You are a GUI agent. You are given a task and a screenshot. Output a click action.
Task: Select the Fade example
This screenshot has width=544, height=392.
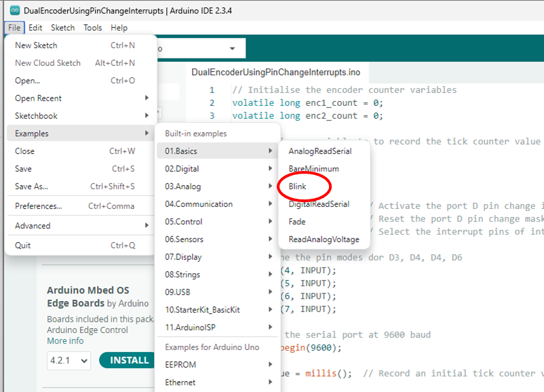297,222
